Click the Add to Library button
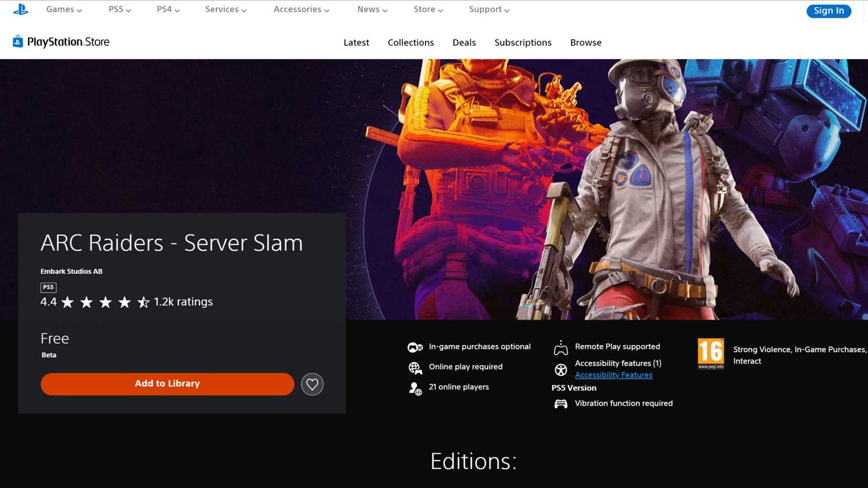This screenshot has width=868, height=488. pos(167,384)
